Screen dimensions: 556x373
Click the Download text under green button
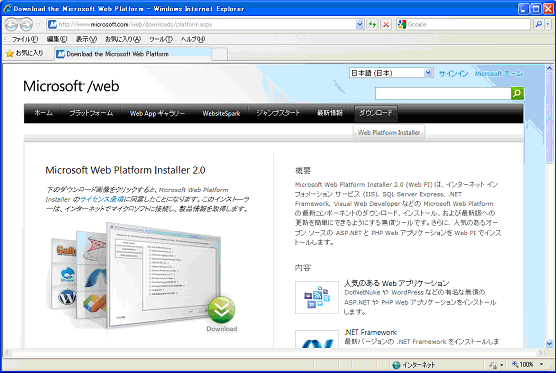click(x=222, y=329)
